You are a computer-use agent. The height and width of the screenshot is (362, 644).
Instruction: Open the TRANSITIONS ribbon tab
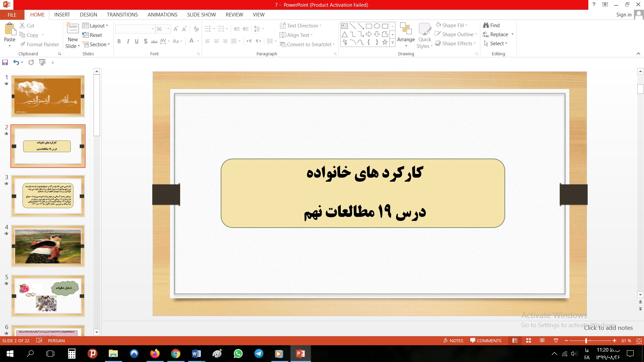tap(122, 15)
